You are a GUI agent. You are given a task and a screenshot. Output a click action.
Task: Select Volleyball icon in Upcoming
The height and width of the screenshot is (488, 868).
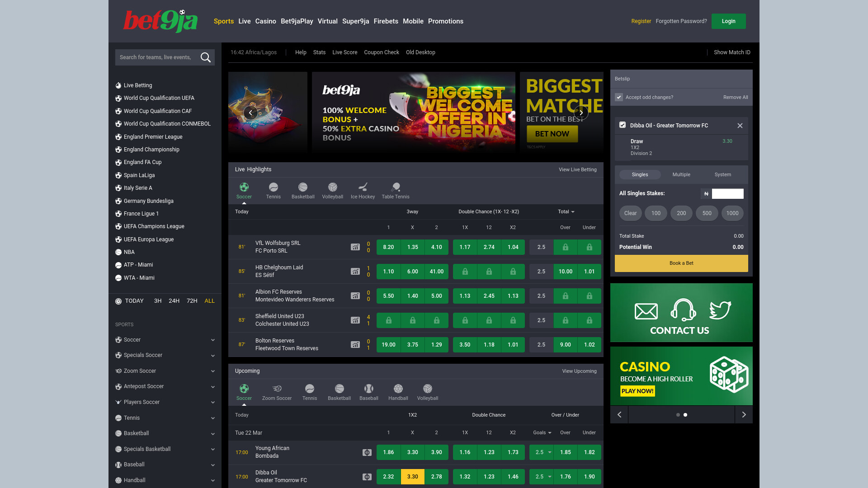428,389
